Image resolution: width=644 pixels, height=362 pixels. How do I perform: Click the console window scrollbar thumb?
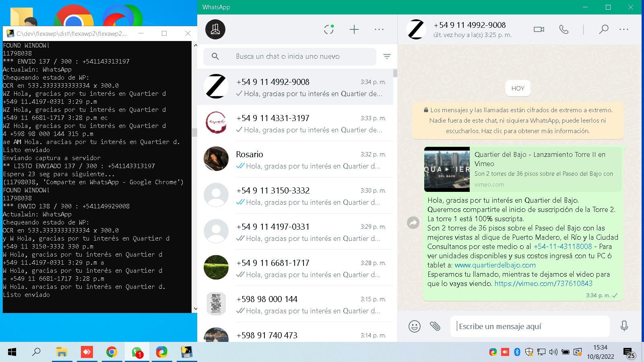point(194,132)
